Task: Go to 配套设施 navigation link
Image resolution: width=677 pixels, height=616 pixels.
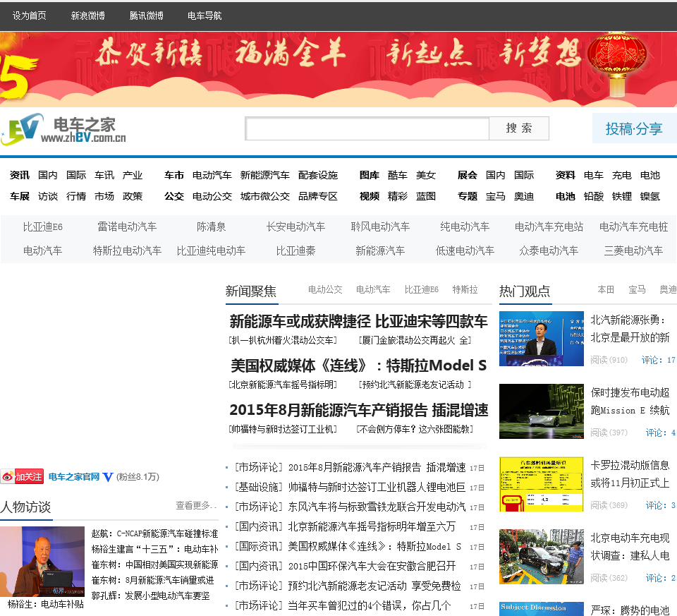Action: pyautogui.click(x=318, y=175)
